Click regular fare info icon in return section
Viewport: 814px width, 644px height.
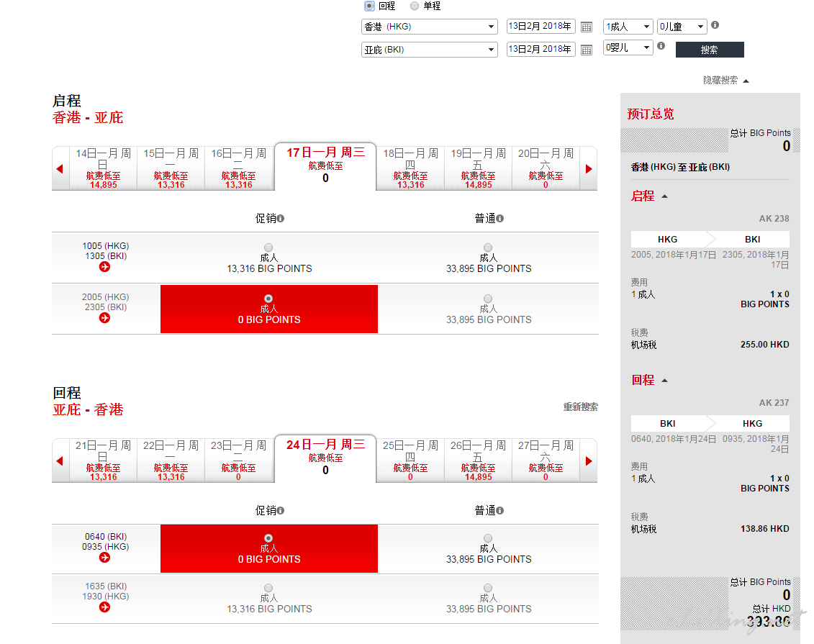[x=500, y=511]
